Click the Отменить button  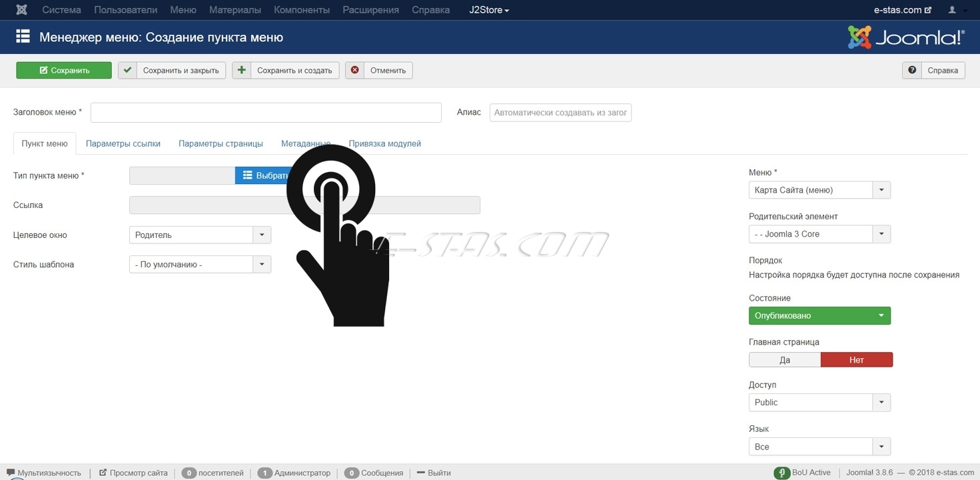coord(379,70)
